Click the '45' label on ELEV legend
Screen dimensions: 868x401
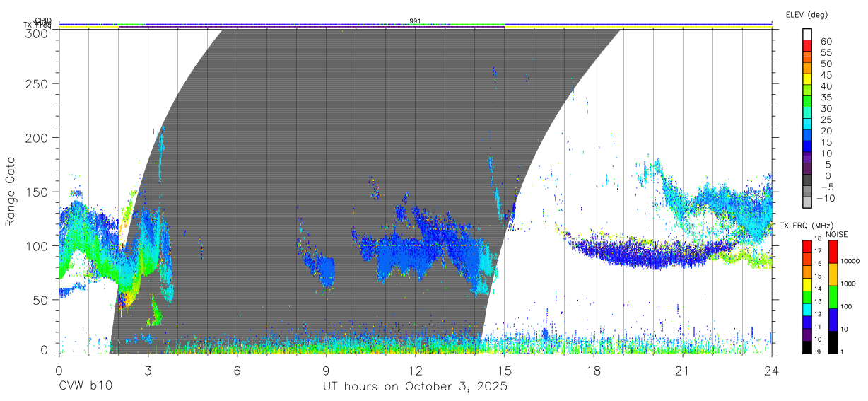click(826, 75)
